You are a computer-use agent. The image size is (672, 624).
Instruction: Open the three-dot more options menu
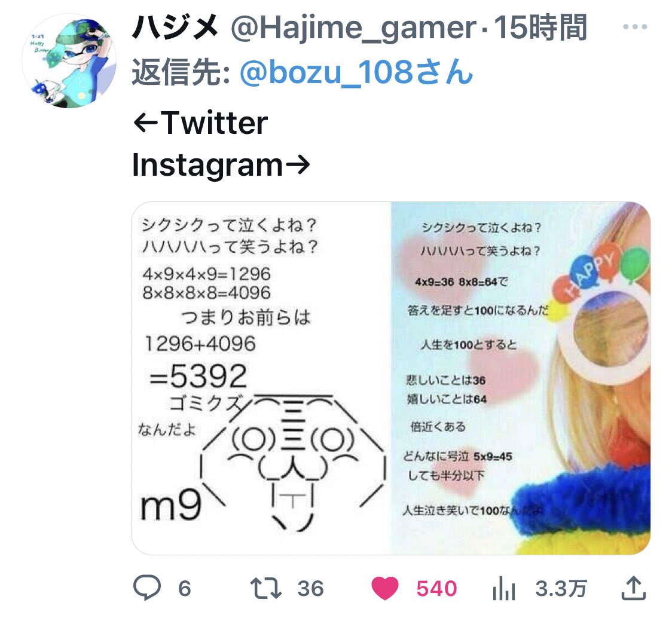point(635,26)
